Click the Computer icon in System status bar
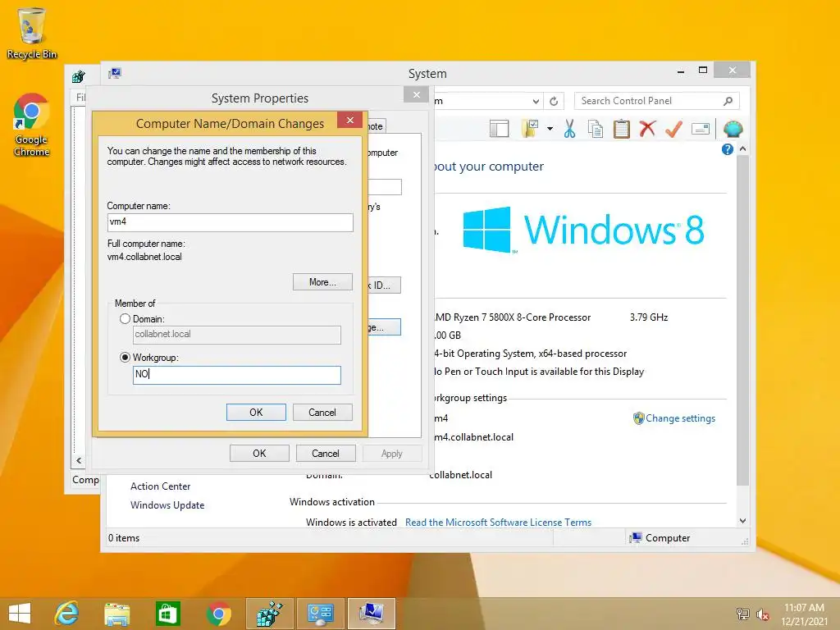 point(636,538)
